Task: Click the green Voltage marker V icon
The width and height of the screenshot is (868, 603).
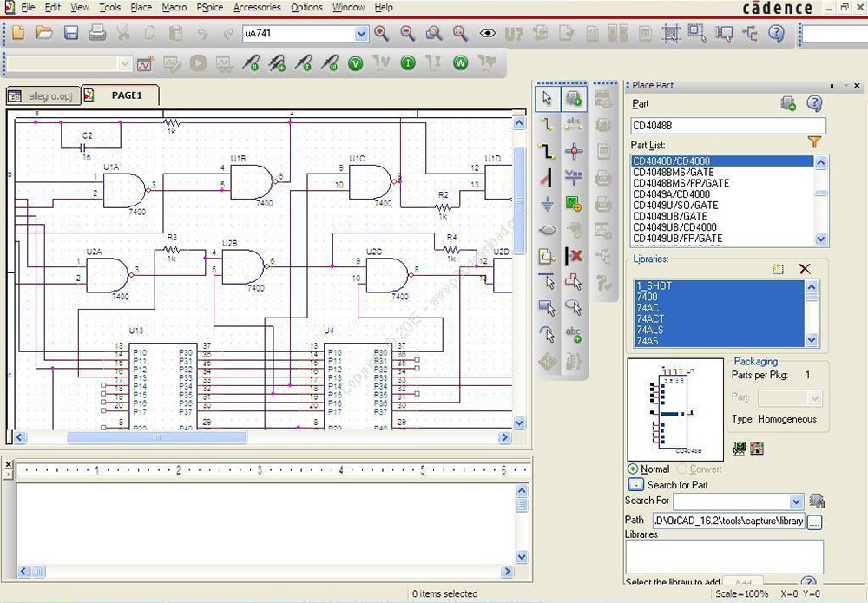Action: [355, 63]
